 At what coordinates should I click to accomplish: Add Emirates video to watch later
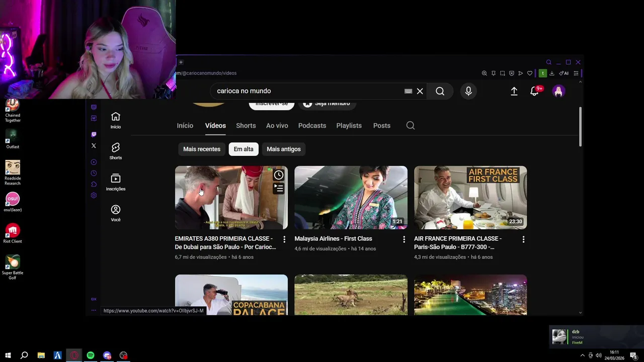(x=279, y=175)
